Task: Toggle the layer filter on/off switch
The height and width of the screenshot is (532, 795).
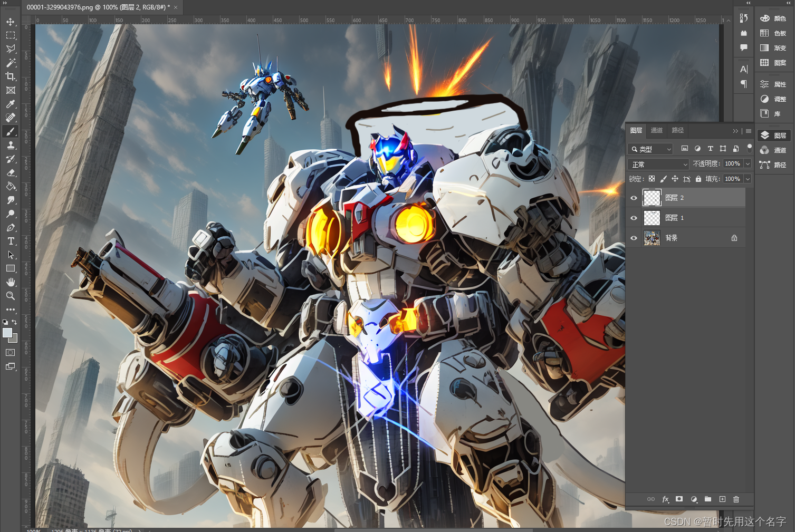Action: [x=750, y=148]
